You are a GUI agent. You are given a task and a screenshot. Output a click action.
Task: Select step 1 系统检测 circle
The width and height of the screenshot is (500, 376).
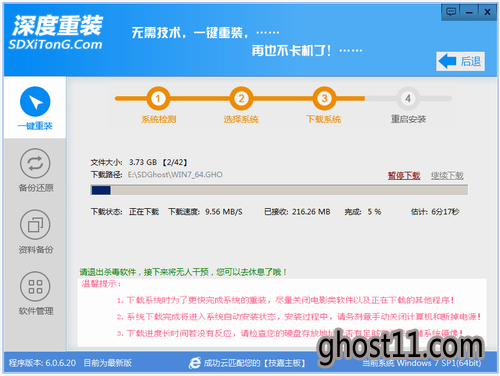(158, 98)
